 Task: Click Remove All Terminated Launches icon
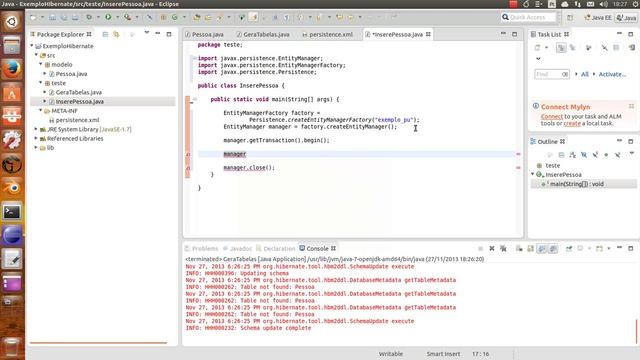tap(503, 248)
